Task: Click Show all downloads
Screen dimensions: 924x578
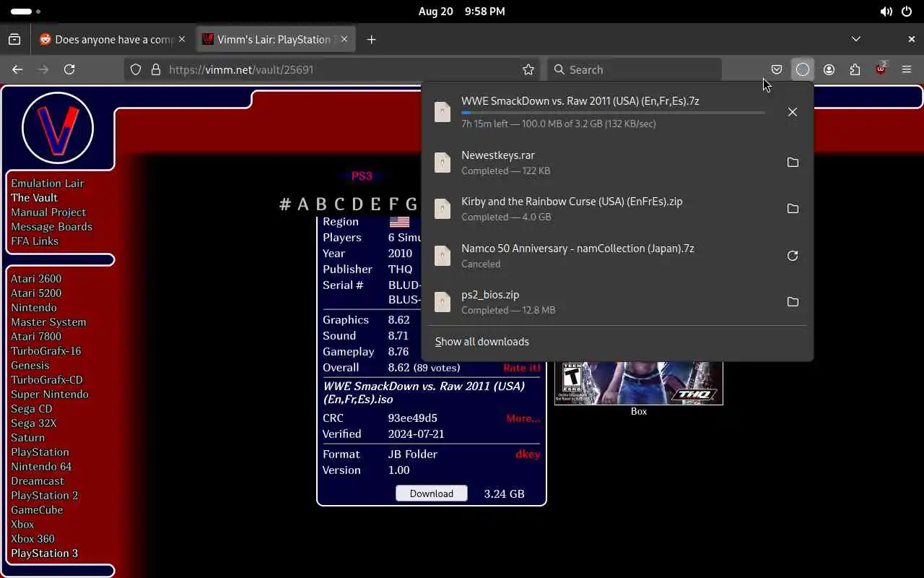Action: coord(482,342)
